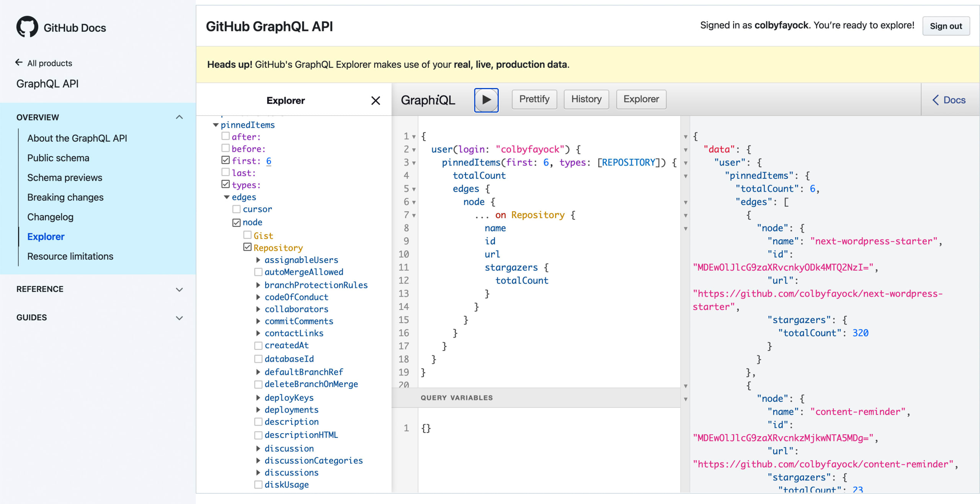
Task: Click the back arrow next to All products
Action: point(19,62)
